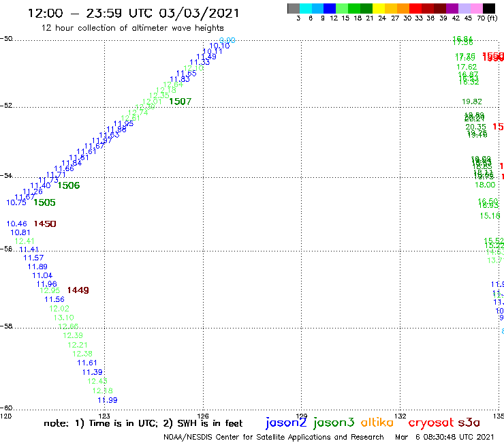The image size is (504, 443).
Task: Click the wave height value '11.39'
Action: point(92,372)
